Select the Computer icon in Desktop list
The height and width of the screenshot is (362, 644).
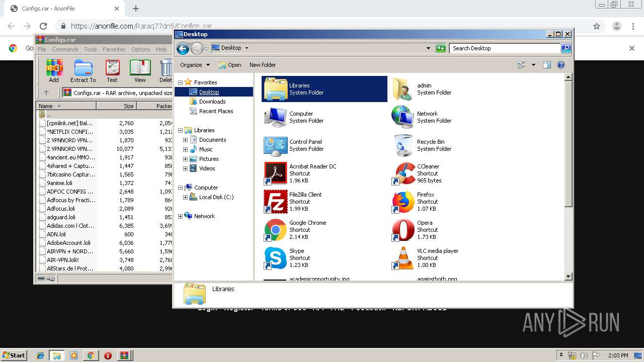coord(275,117)
